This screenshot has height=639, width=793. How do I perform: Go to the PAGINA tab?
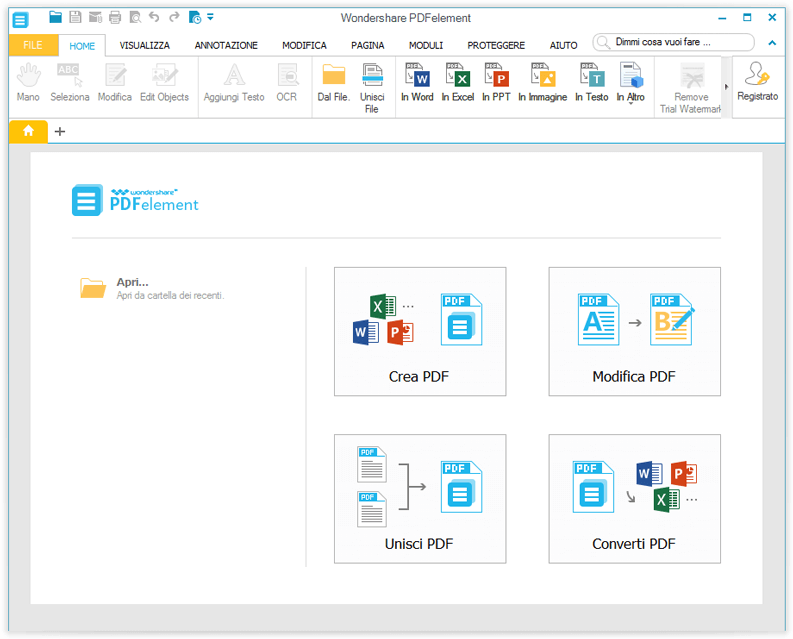368,46
